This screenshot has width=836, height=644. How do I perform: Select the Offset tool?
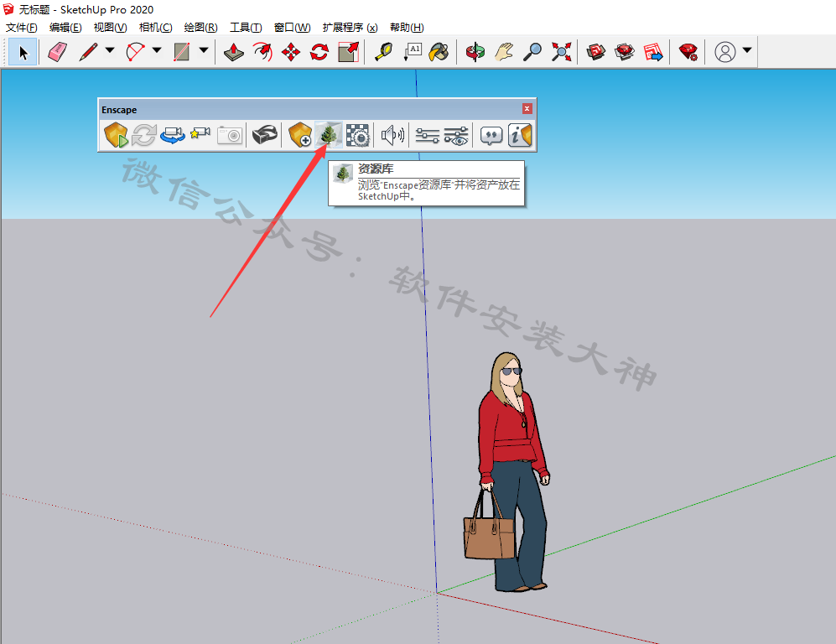pos(262,52)
